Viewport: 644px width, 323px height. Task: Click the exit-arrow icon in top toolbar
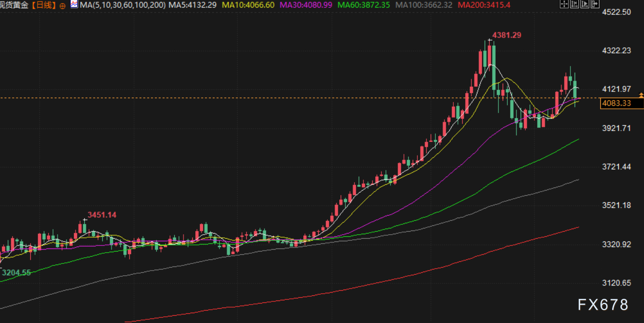(595, 4)
